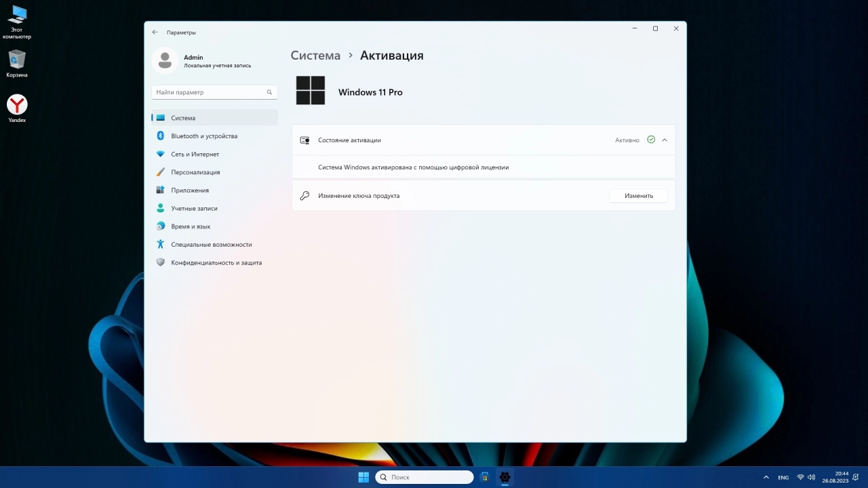Click the taskbar Поиск search box

[x=425, y=477]
